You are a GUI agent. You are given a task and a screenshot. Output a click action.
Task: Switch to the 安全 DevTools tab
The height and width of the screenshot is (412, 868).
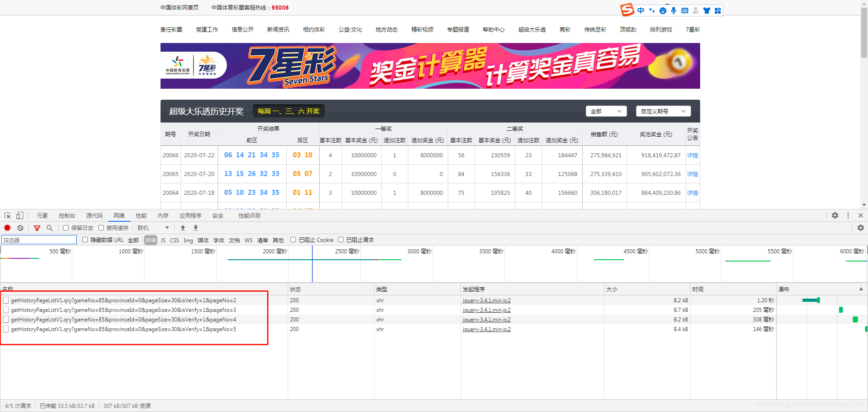click(218, 216)
